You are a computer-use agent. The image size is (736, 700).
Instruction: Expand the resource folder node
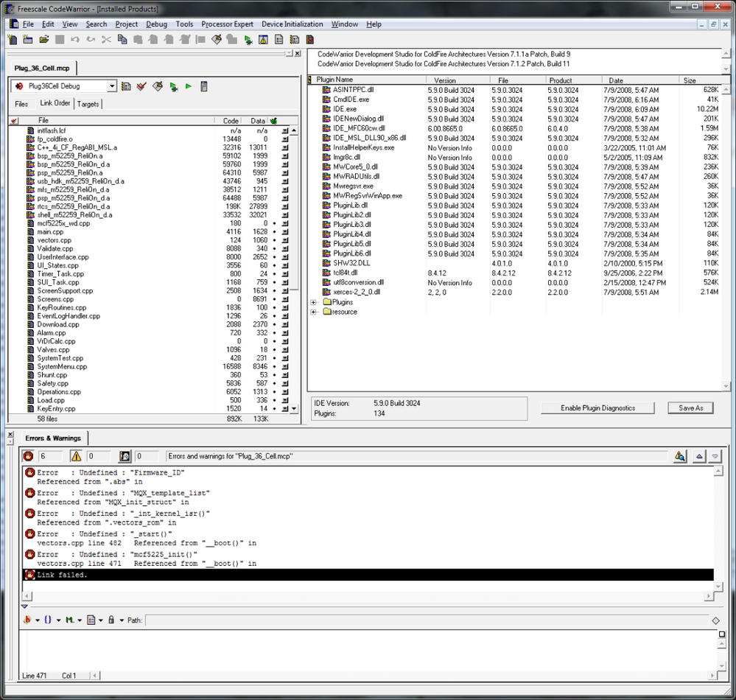pyautogui.click(x=314, y=312)
